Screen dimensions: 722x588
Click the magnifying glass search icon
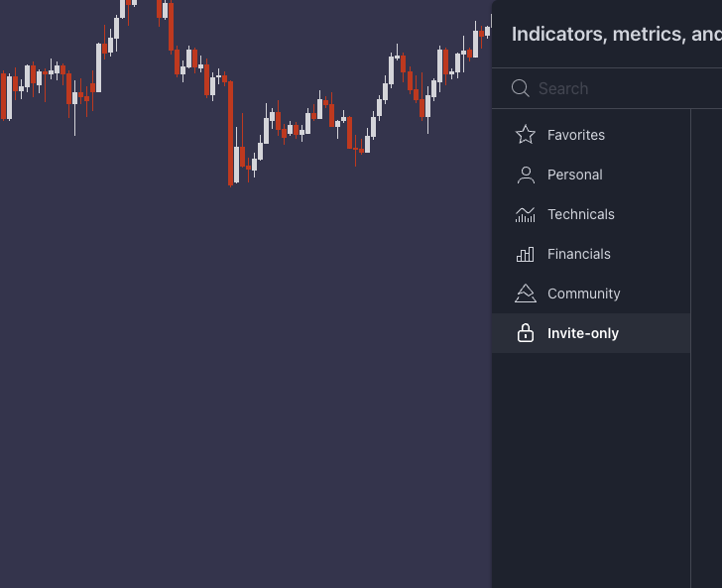(x=521, y=88)
